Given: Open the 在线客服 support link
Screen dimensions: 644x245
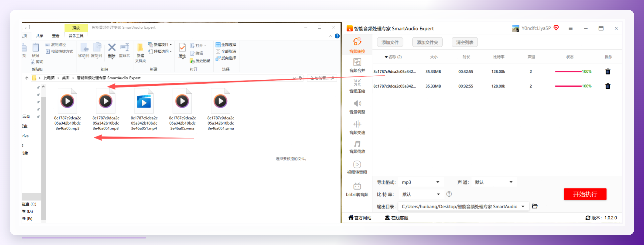Looking at the screenshot, I should [x=397, y=218].
